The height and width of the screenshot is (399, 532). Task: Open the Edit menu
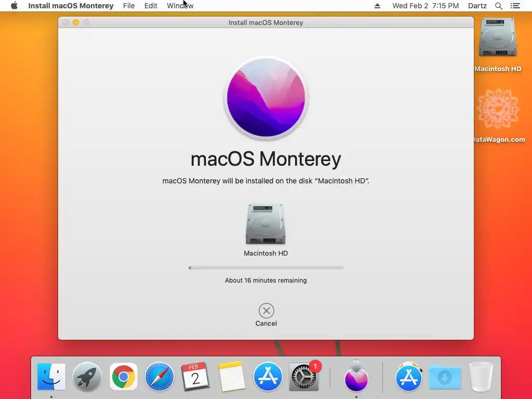coord(151,6)
